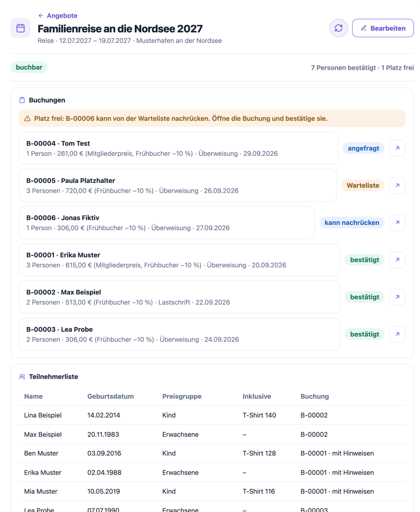Click birthdate '10.05.2019' for Mia Muster
The width and height of the screenshot is (420, 512).
103,492
